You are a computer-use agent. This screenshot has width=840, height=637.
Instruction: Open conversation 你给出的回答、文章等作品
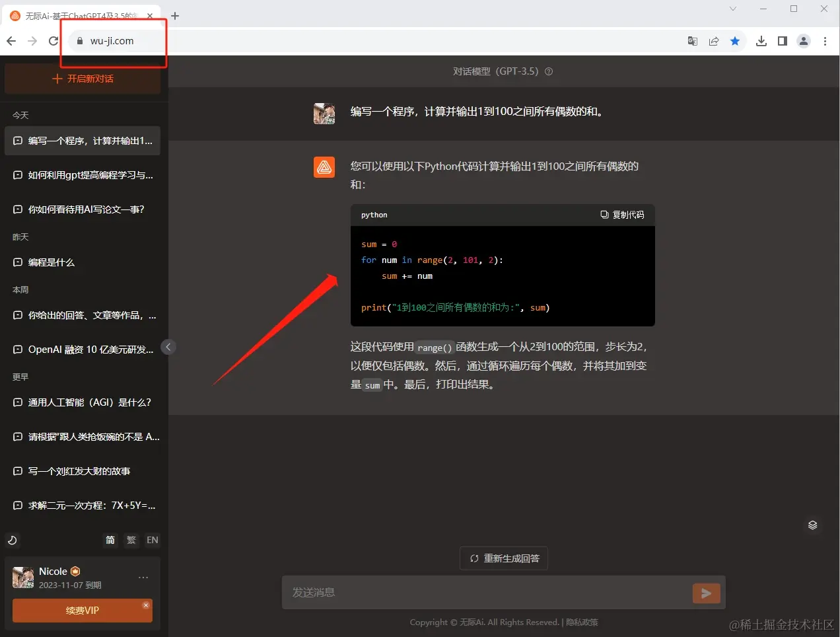pyautogui.click(x=83, y=315)
